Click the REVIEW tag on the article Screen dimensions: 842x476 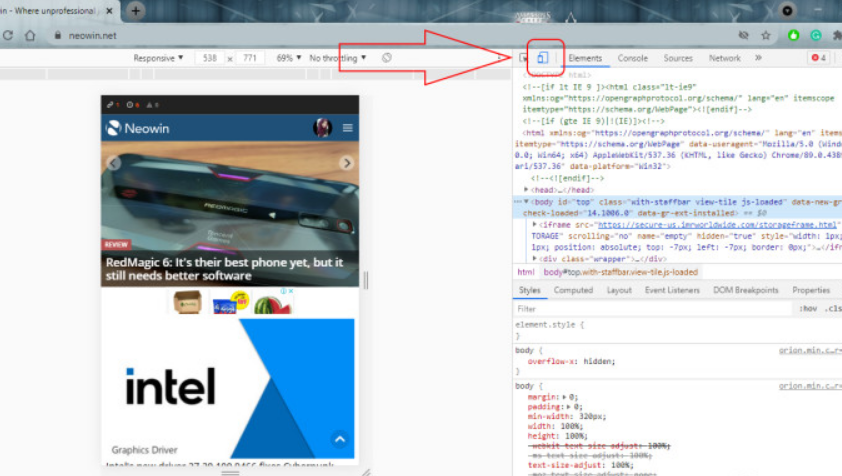(x=116, y=244)
